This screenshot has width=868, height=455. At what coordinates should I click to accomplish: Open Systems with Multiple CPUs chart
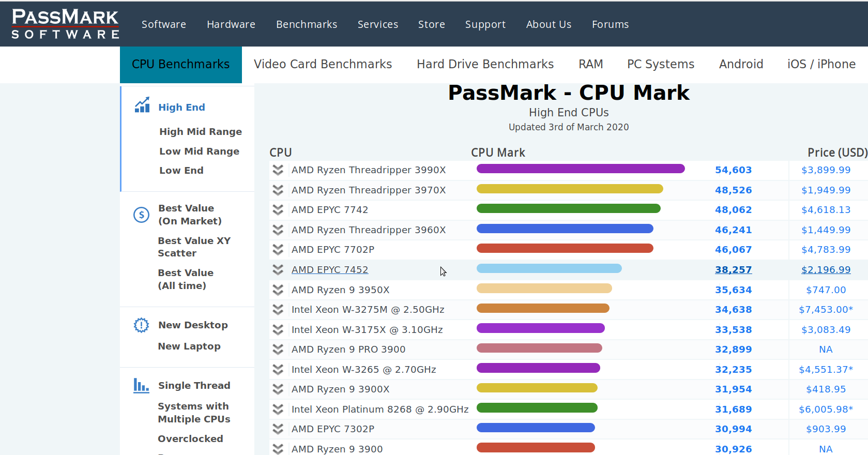pyautogui.click(x=194, y=413)
